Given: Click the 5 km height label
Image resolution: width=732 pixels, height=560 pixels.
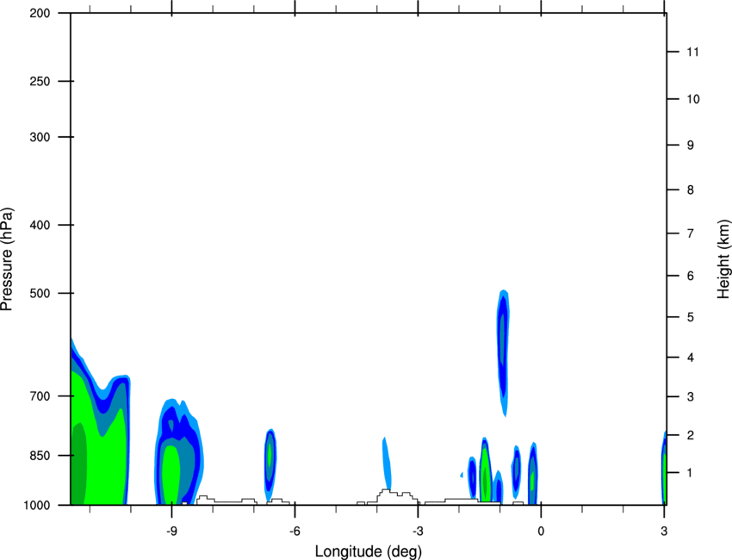Looking at the screenshot, I should (691, 317).
